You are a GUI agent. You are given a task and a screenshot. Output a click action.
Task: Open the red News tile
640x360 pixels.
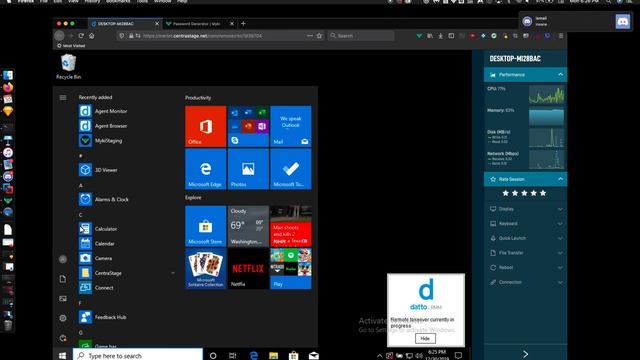pyautogui.click(x=291, y=226)
